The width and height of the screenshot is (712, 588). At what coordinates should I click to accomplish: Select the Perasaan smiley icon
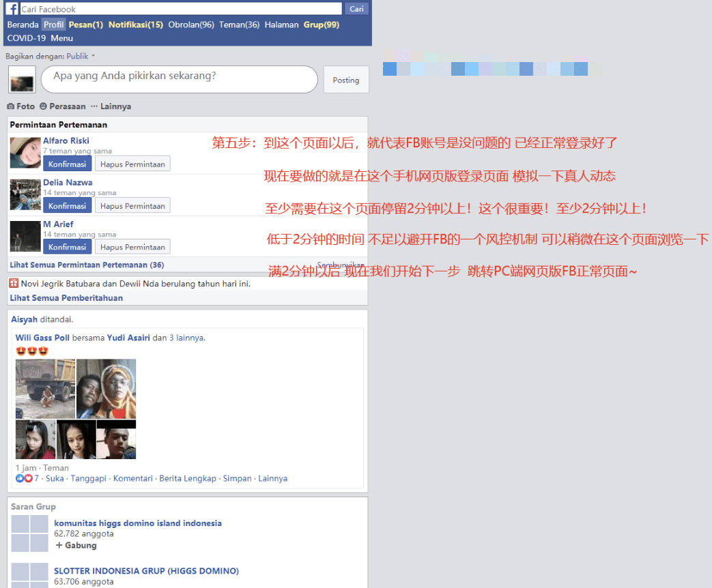(x=42, y=106)
